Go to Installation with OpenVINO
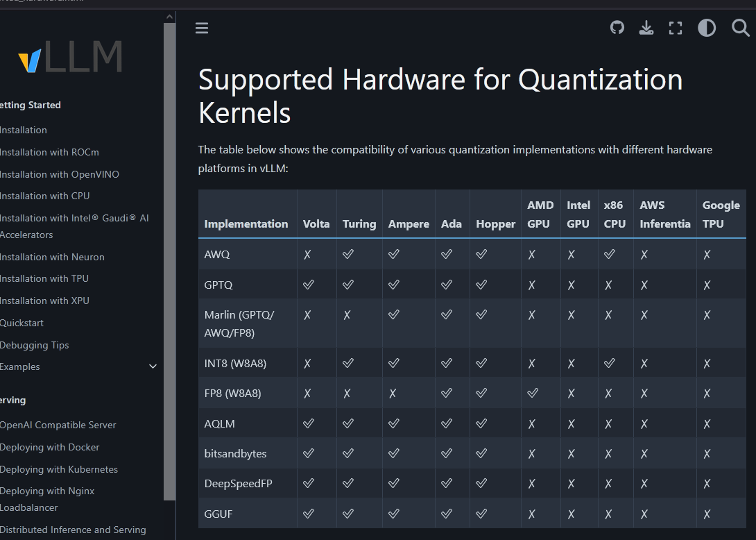 click(60, 174)
